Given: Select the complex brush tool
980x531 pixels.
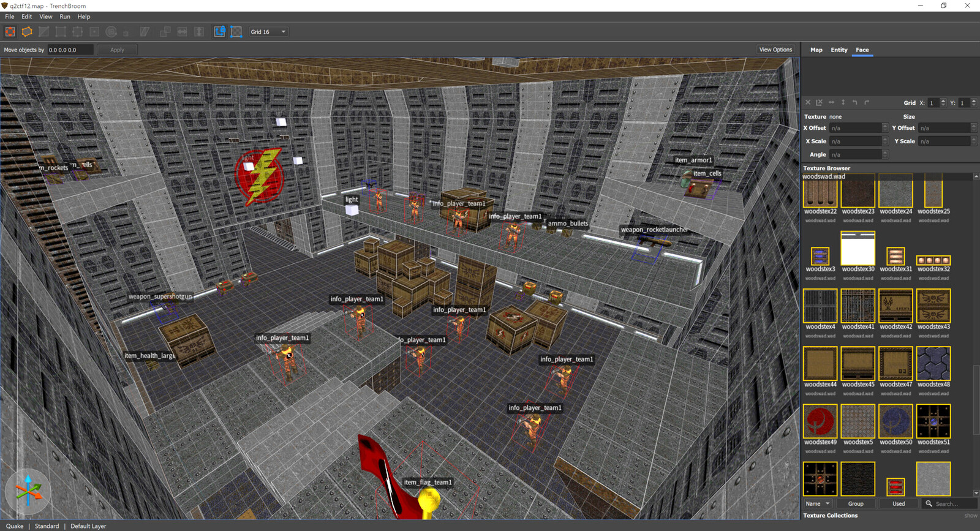Looking at the screenshot, I should coord(27,32).
